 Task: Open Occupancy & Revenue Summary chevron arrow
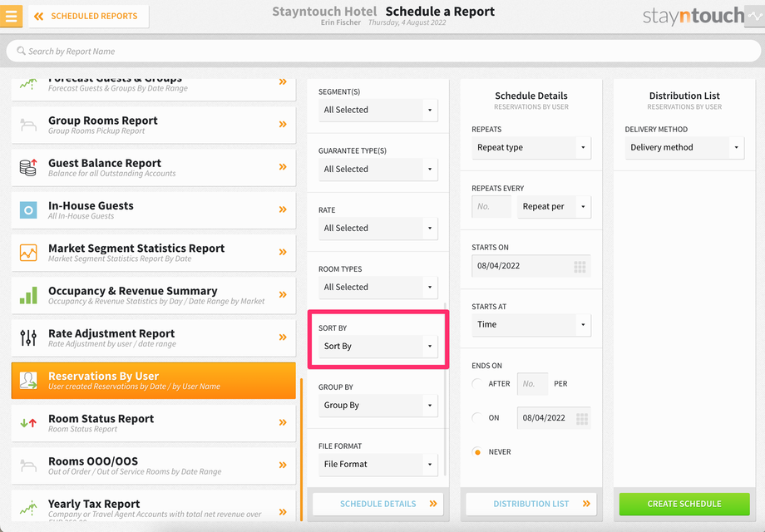pos(283,294)
